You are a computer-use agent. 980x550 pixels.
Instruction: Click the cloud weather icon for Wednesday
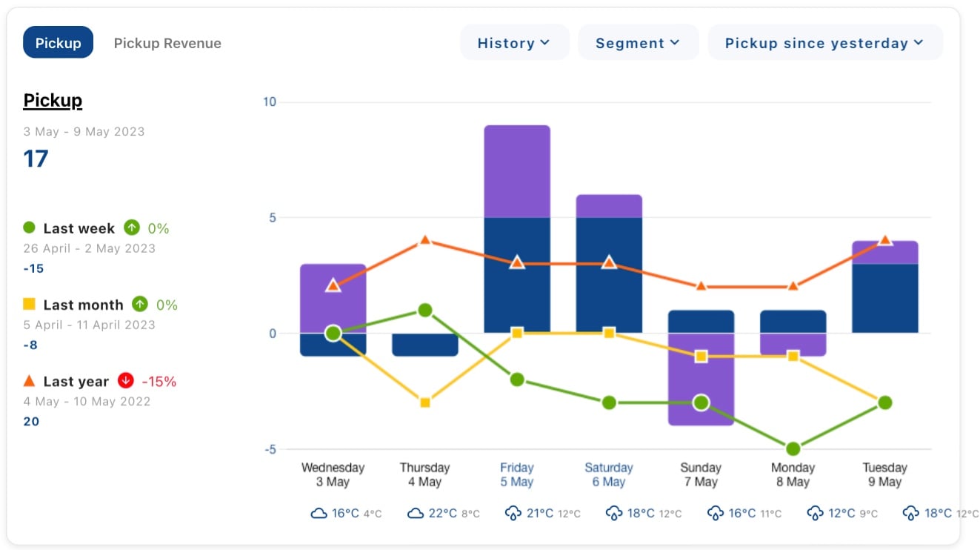319,513
